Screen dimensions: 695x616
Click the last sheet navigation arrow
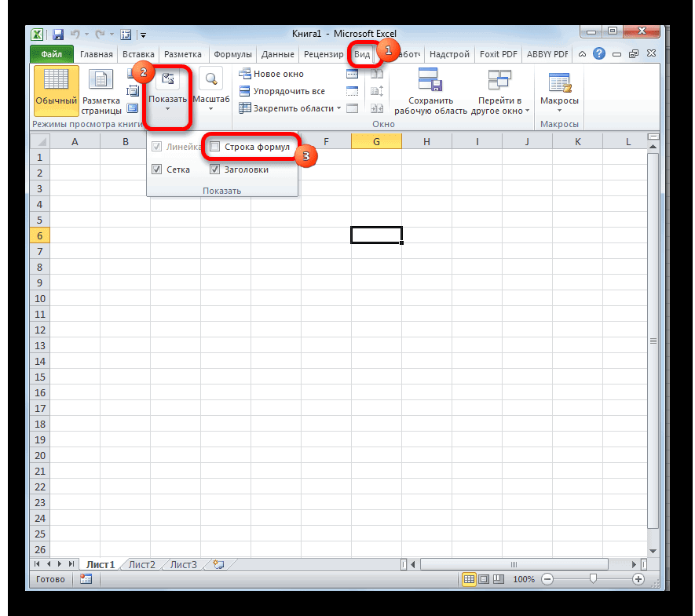click(71, 564)
